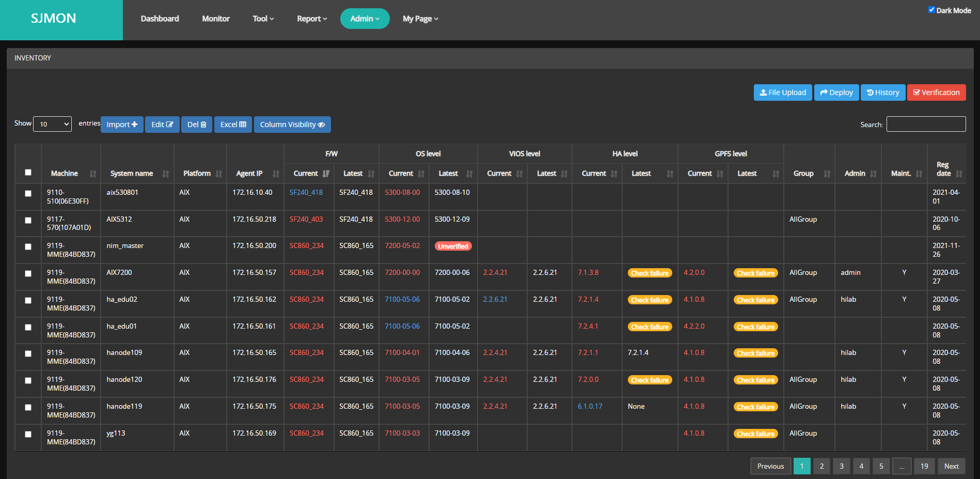This screenshot has width=980, height=479.
Task: Toggle the Dark Mode checkbox
Action: 931,10
